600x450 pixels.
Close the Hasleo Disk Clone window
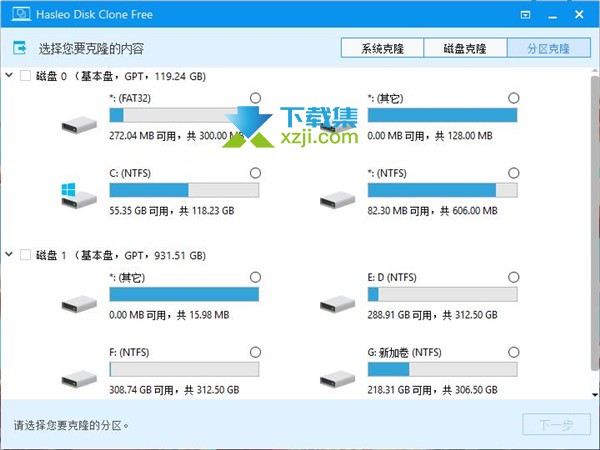pyautogui.click(x=579, y=15)
